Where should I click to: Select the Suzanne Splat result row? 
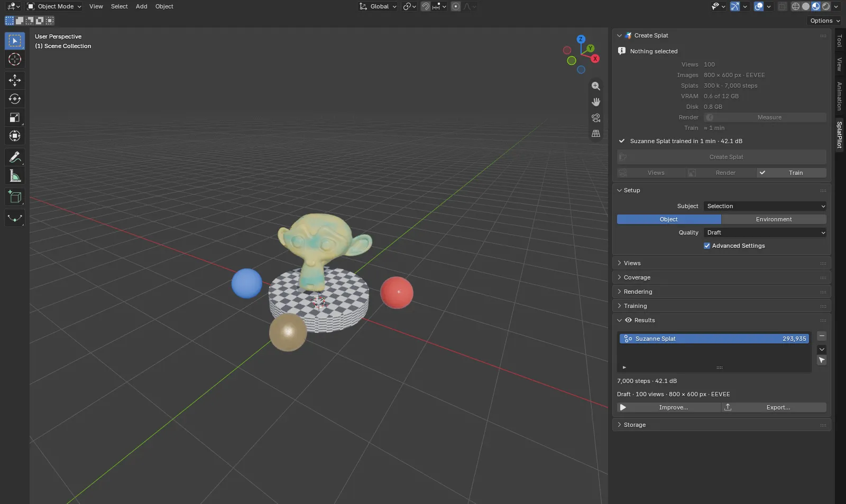coord(714,339)
